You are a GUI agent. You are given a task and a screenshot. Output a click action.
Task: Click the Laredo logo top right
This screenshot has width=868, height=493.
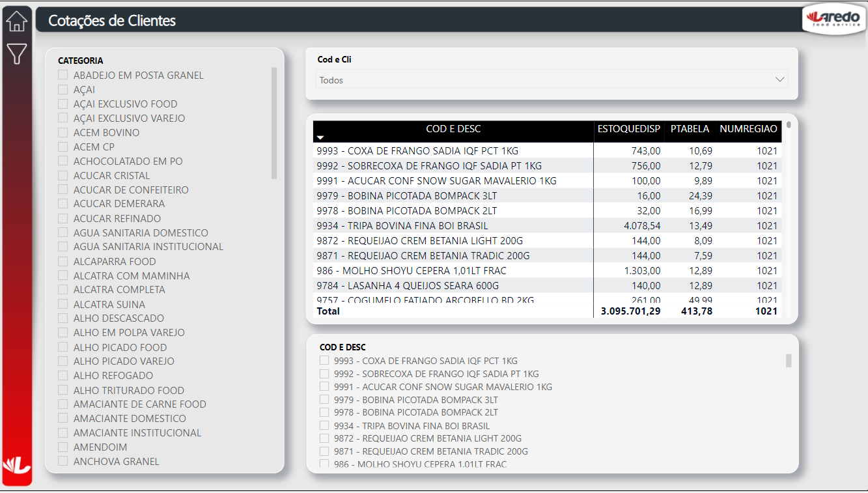(834, 18)
